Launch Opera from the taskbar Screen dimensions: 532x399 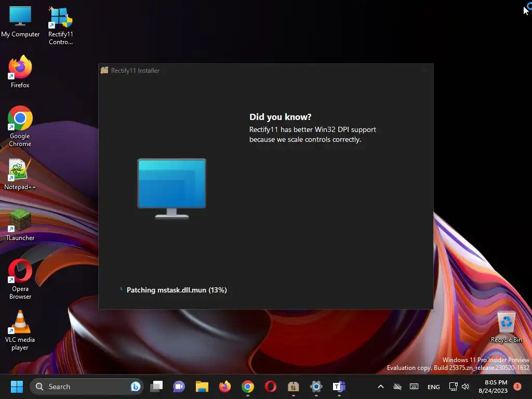click(270, 387)
